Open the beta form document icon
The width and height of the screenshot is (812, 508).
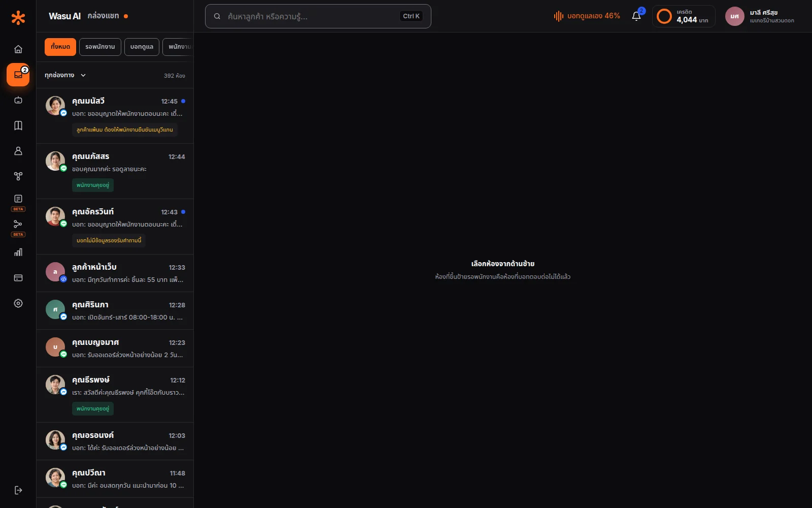[18, 199]
